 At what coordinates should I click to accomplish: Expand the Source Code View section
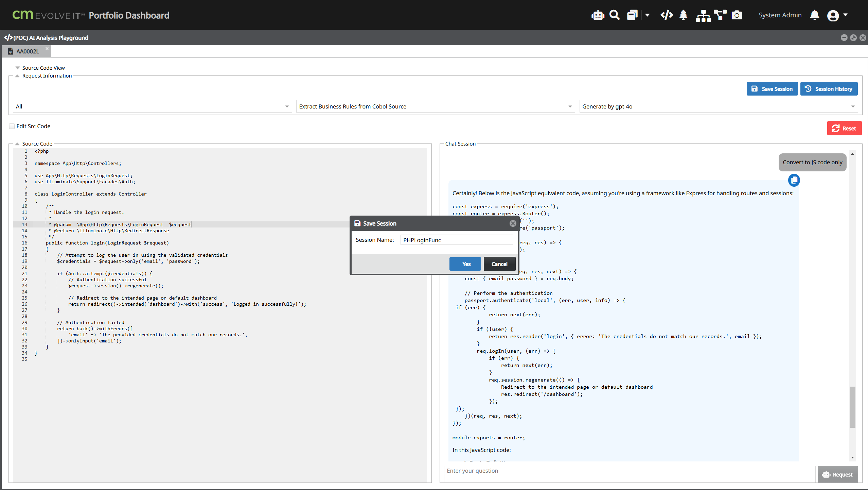point(18,68)
